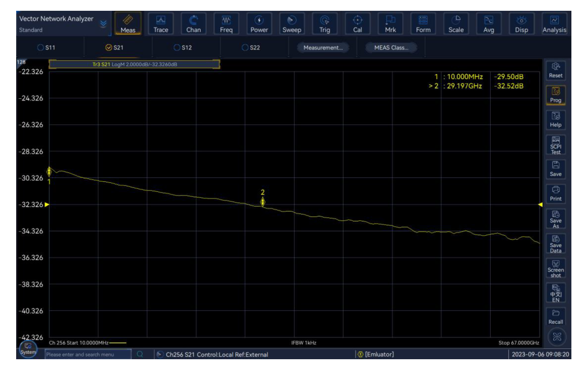The width and height of the screenshot is (588, 370).
Task: Open the Freq settings icon
Action: [x=226, y=24]
